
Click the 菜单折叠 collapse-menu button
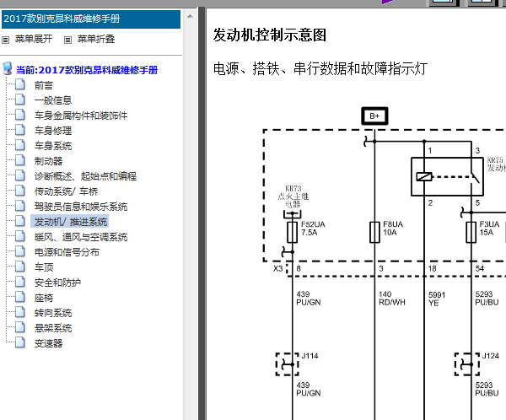point(96,39)
